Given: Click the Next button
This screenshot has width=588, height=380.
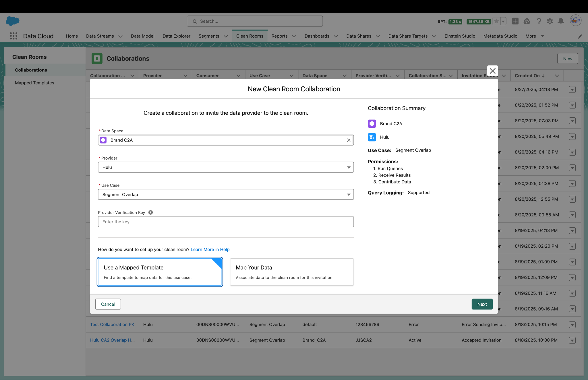Looking at the screenshot, I should point(482,304).
